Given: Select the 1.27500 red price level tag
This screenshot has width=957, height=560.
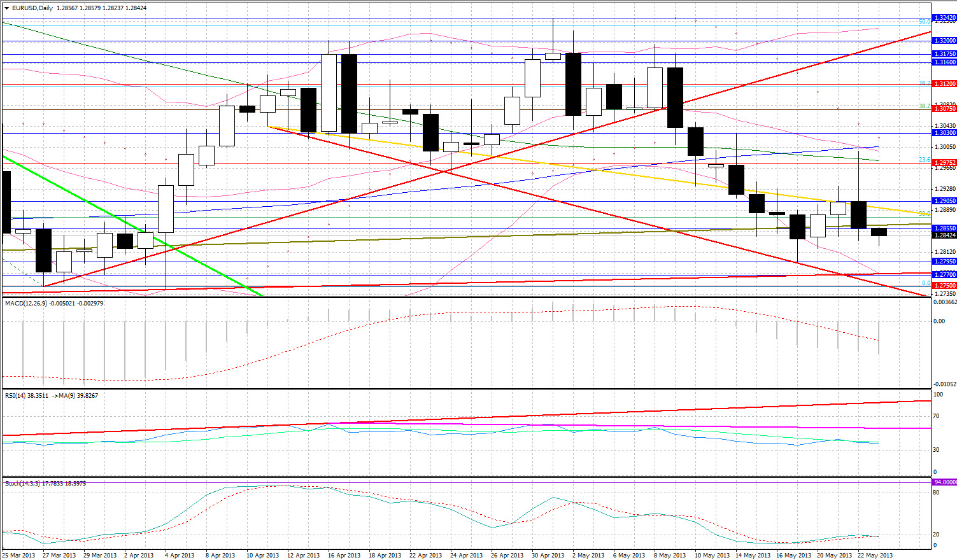Looking at the screenshot, I should tap(944, 286).
